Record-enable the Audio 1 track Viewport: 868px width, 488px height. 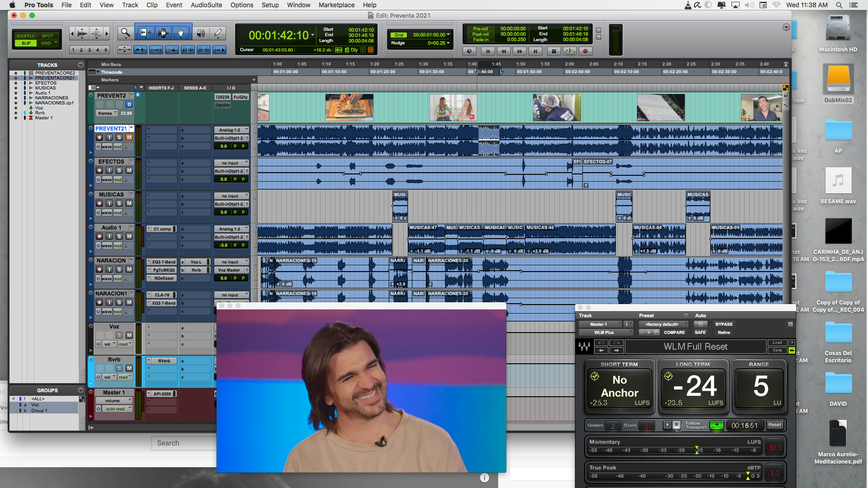99,236
